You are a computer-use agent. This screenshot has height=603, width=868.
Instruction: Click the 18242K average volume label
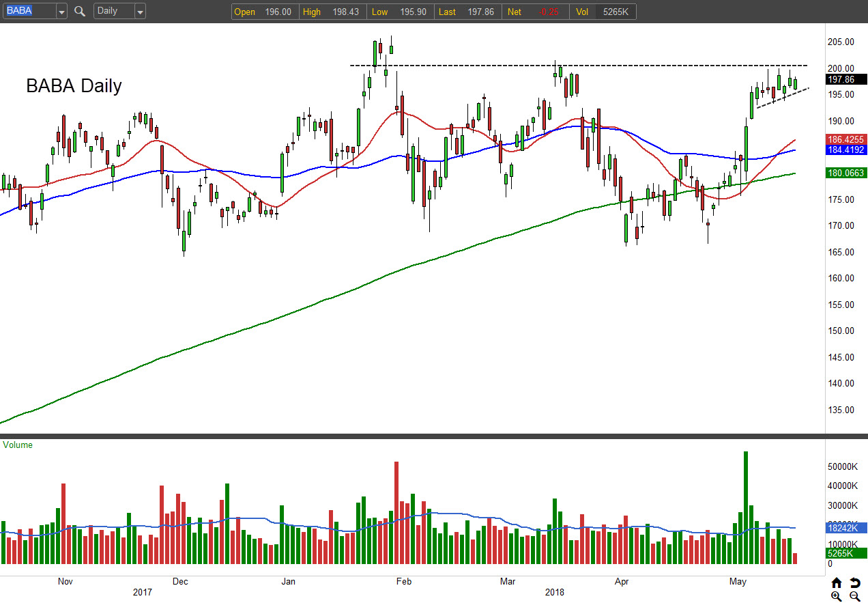[845, 528]
